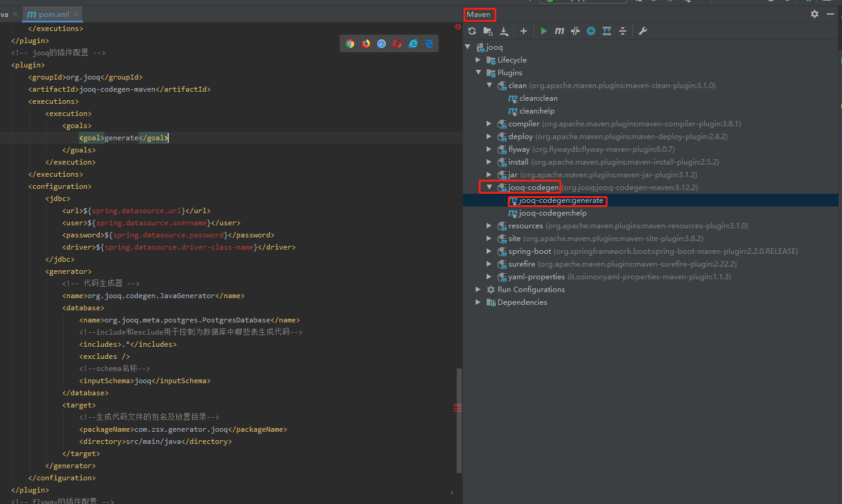Select the flyway plugin row

652,149
